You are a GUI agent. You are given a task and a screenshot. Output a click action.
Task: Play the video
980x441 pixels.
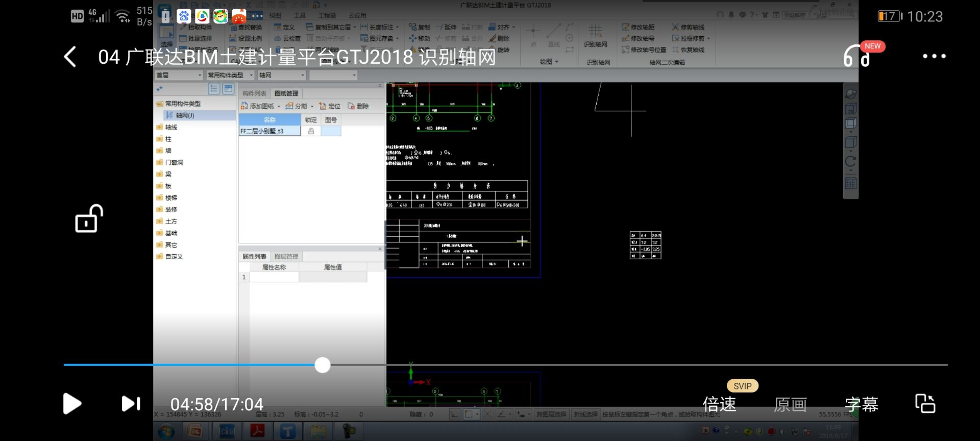pos(72,404)
